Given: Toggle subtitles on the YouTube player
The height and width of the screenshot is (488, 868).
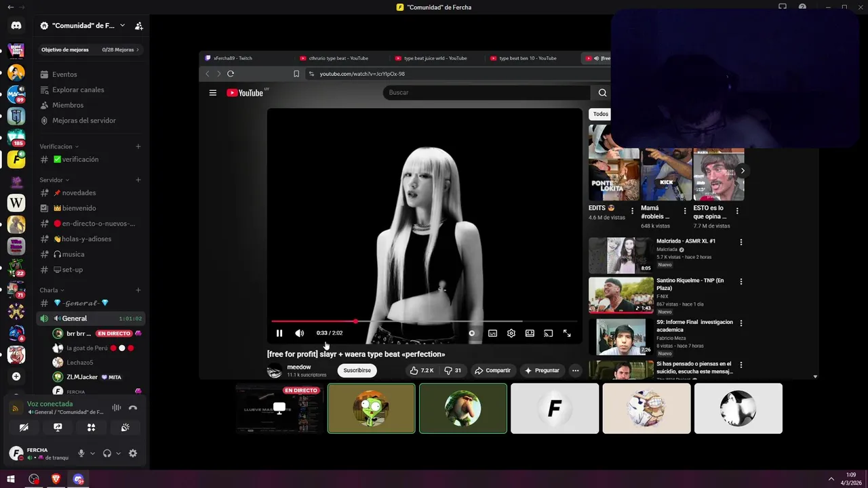Looking at the screenshot, I should click(492, 333).
